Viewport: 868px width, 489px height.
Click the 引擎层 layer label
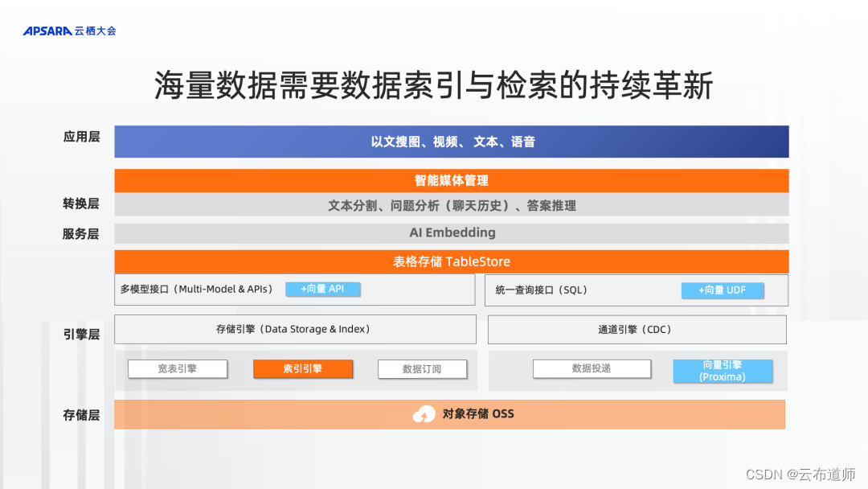[x=81, y=335]
